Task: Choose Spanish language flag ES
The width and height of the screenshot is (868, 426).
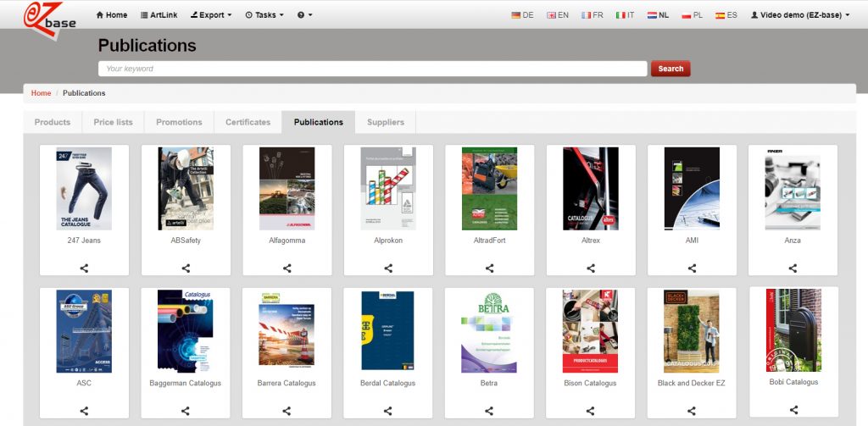Action: tap(726, 15)
